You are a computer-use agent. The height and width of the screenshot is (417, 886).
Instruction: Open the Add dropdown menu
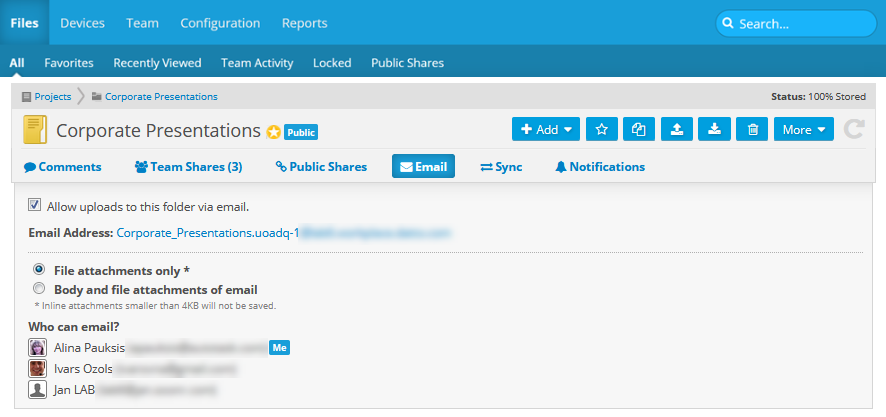(x=546, y=129)
